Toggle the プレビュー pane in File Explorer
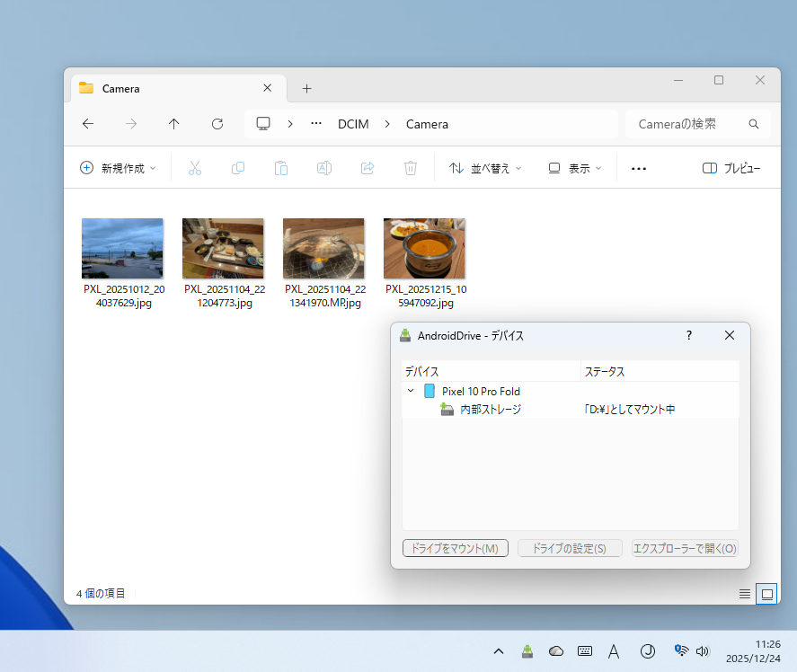The image size is (797, 672). click(x=731, y=168)
